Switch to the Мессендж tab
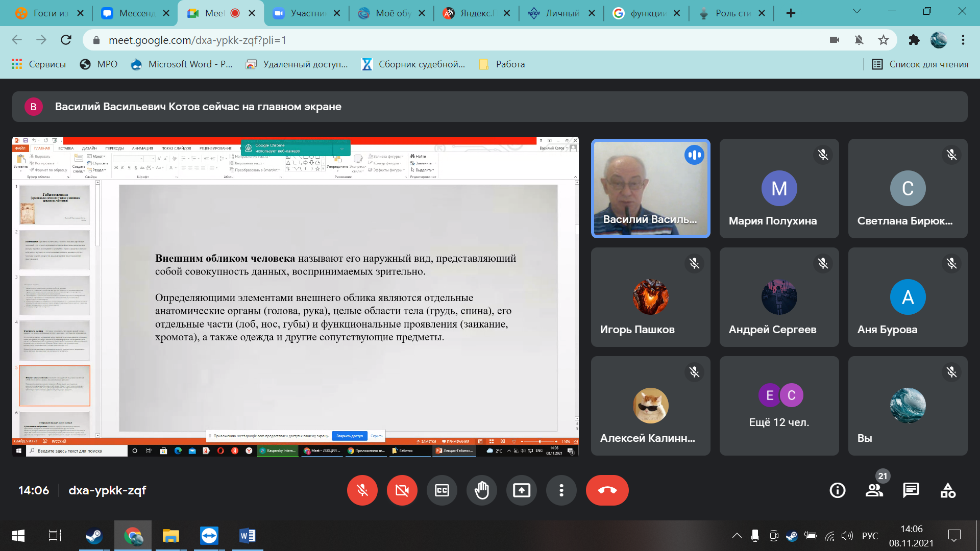 [135, 13]
